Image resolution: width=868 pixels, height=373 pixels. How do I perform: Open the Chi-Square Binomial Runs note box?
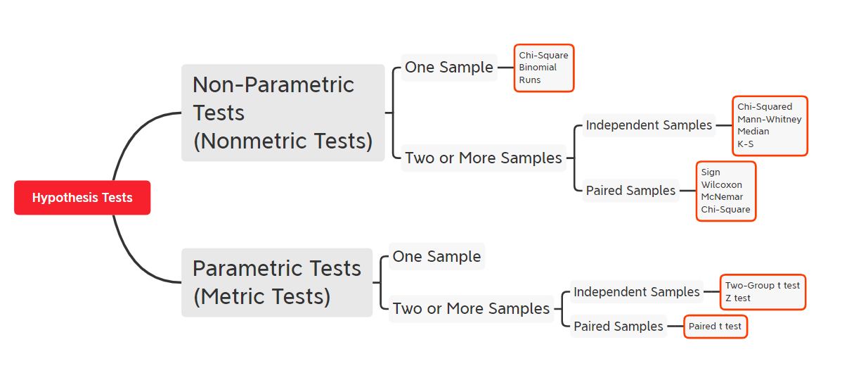tap(544, 68)
